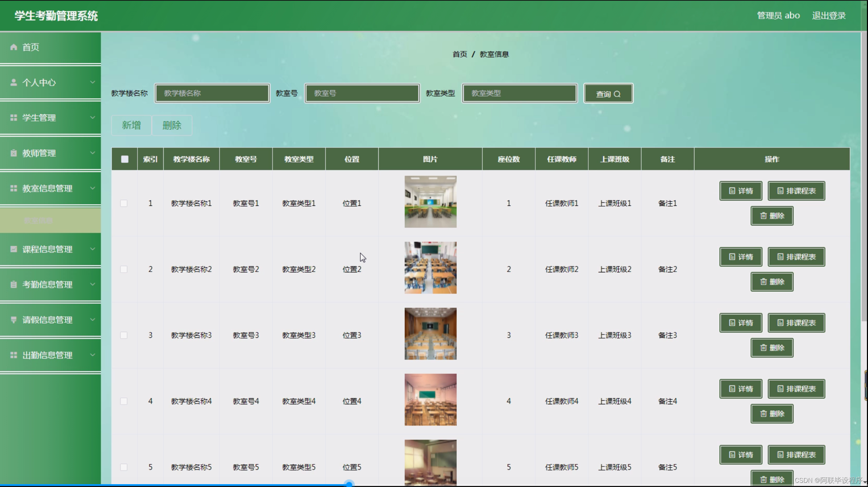This screenshot has width=868, height=487.
Task: Check the checkbox for row 2
Action: (x=124, y=269)
